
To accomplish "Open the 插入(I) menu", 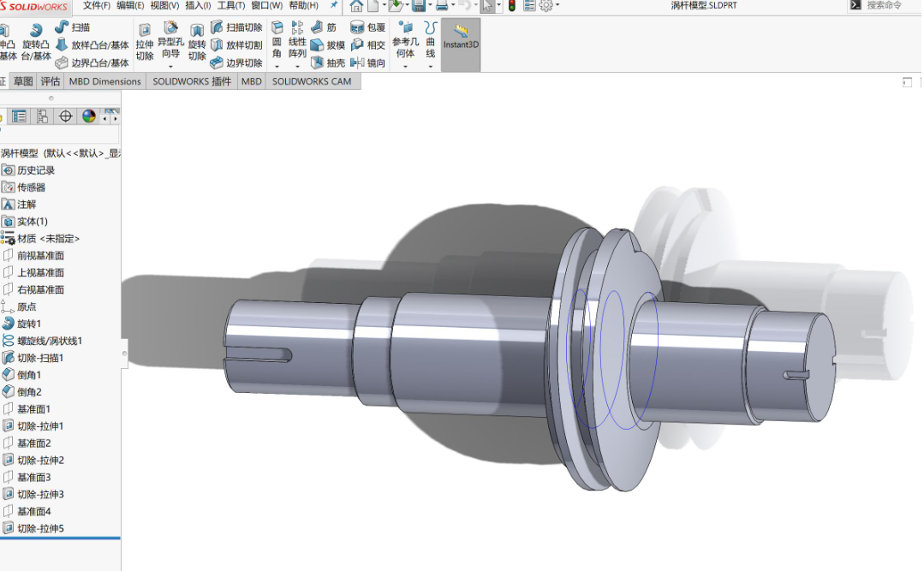I will (198, 5).
